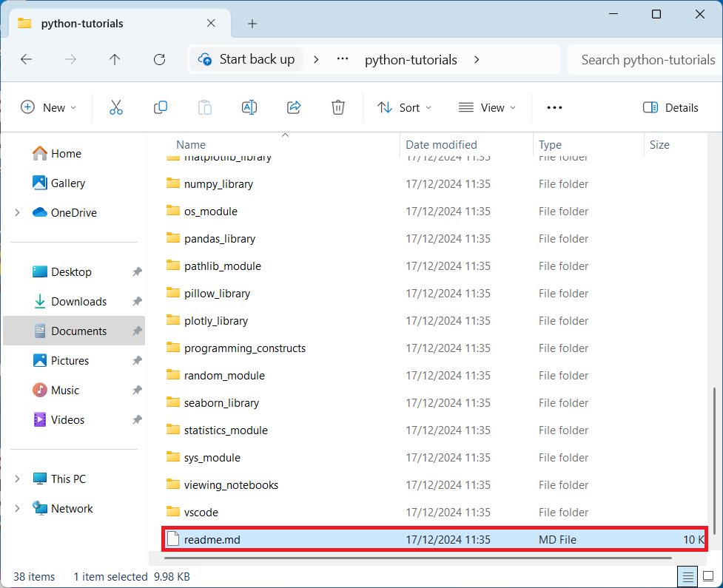Screen dimensions: 723x588
Task: Switch to large thumbnails view in status bar
Action: point(708,576)
